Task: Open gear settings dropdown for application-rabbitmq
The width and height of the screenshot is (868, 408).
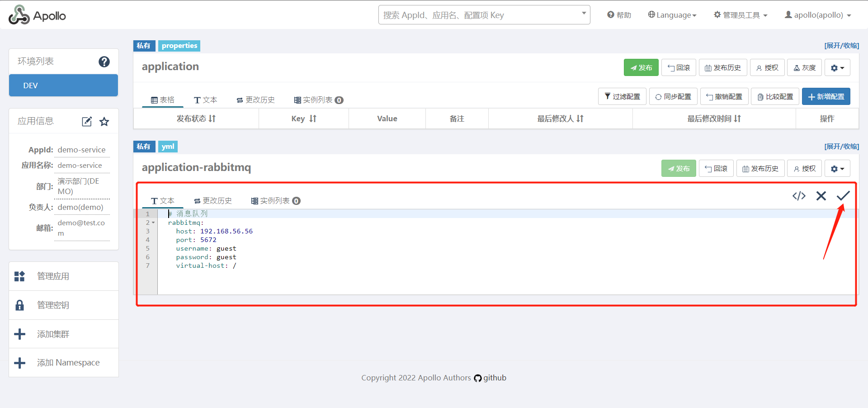Action: click(837, 169)
